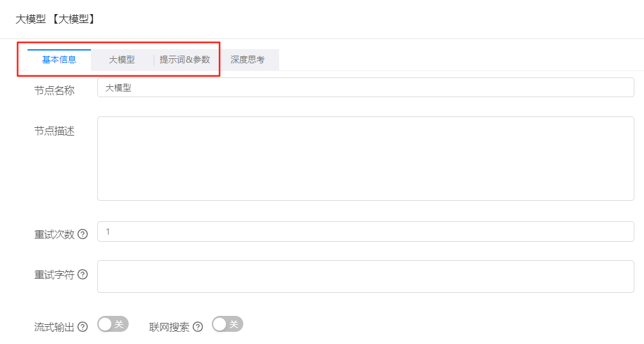
Task: Click the 重试字符 label text
Action: [54, 274]
